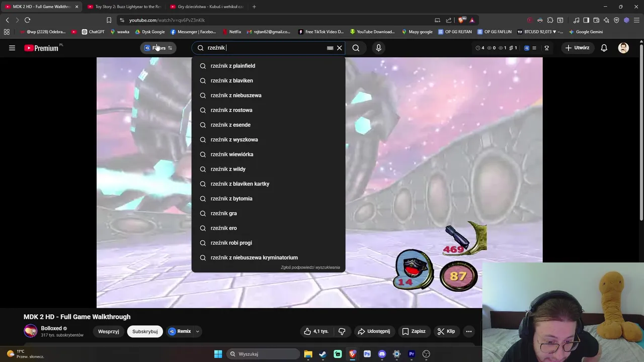Viewport: 644px width, 362px height.
Task: Go to the YouTube Premium home logo
Action: pyautogui.click(x=43, y=48)
